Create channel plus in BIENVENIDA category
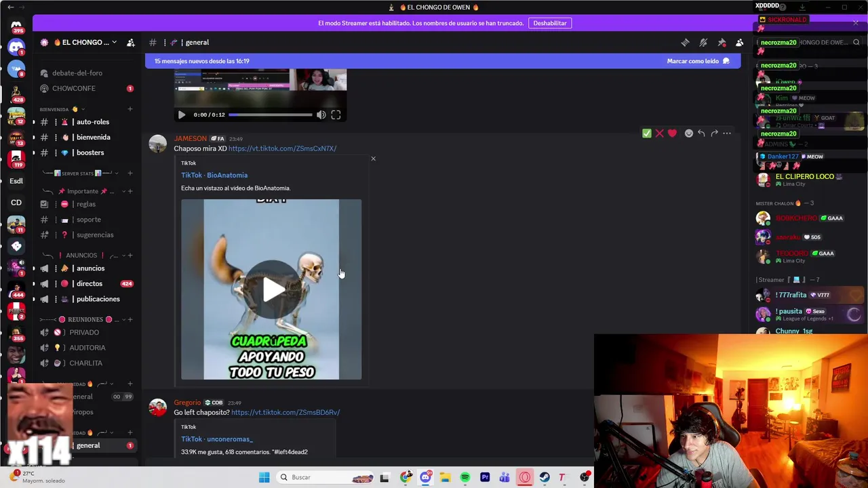The image size is (868, 488). click(x=130, y=109)
